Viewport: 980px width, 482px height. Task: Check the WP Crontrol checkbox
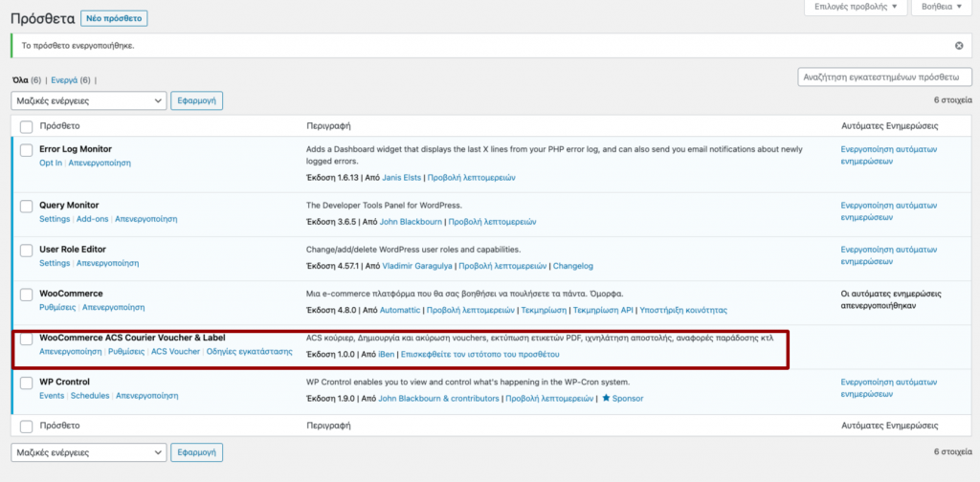(26, 383)
